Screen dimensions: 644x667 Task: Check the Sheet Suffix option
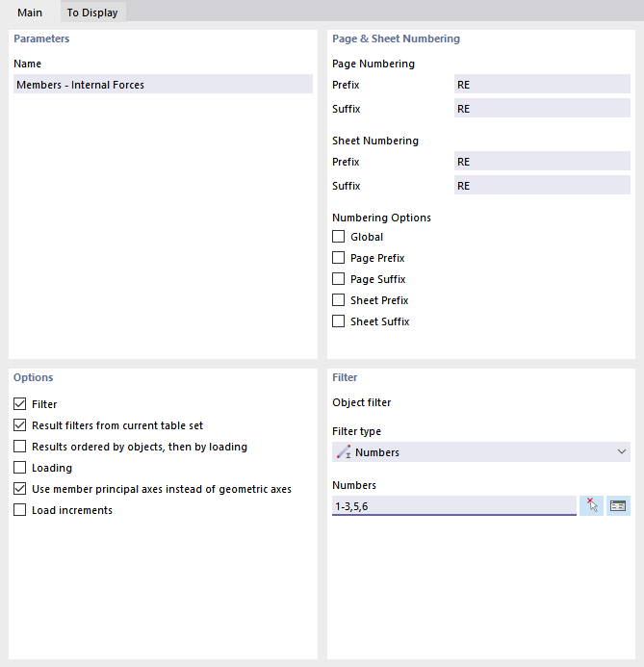tap(338, 321)
